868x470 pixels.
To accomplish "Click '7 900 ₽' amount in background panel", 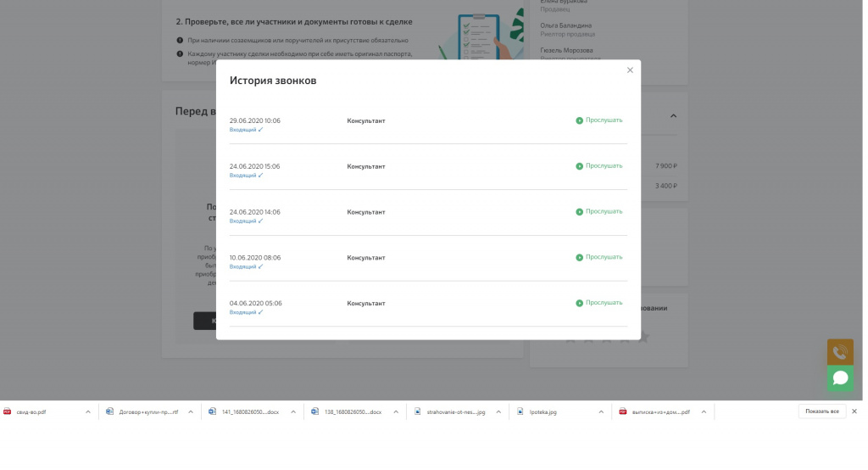I will (x=666, y=165).
